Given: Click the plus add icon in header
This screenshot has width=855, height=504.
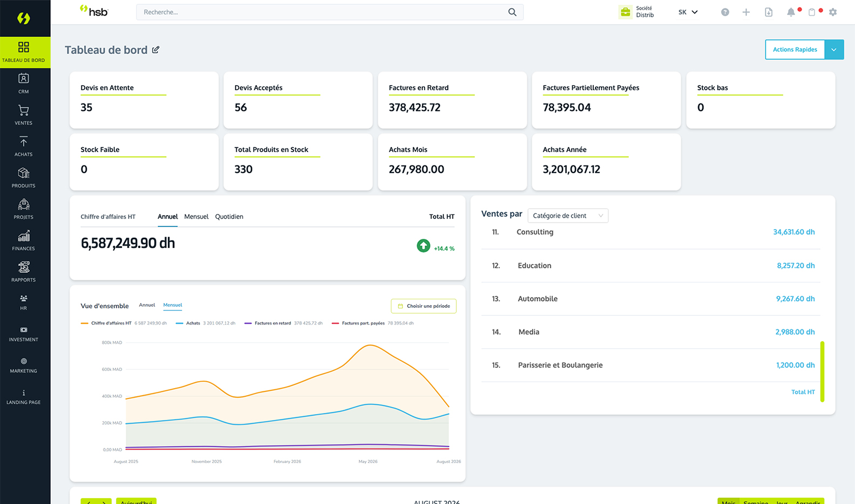Looking at the screenshot, I should (x=746, y=12).
